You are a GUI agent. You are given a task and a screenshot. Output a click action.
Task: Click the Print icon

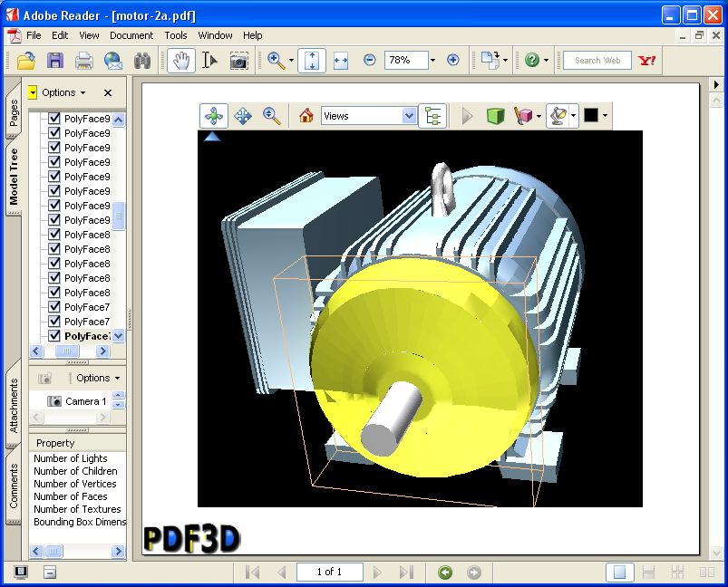84,61
